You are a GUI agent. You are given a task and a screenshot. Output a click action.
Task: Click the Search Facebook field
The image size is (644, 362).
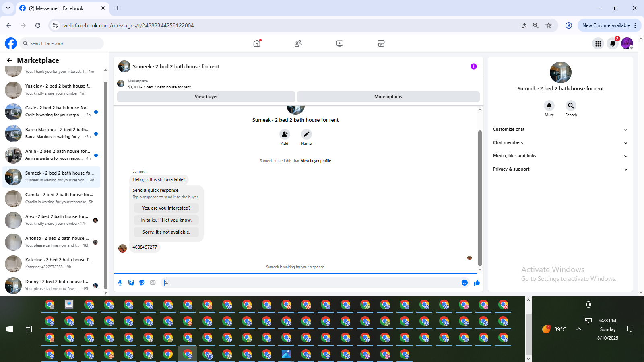point(62,43)
